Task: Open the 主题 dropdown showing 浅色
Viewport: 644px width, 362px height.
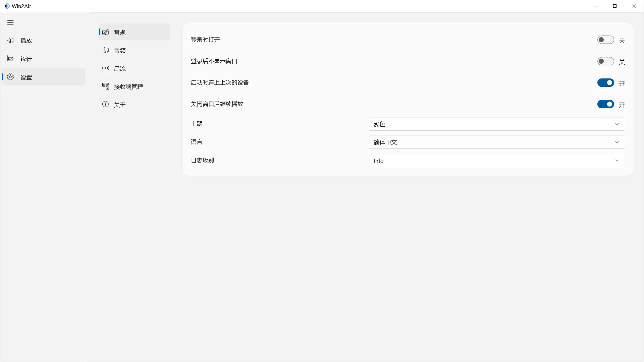Action: point(497,124)
